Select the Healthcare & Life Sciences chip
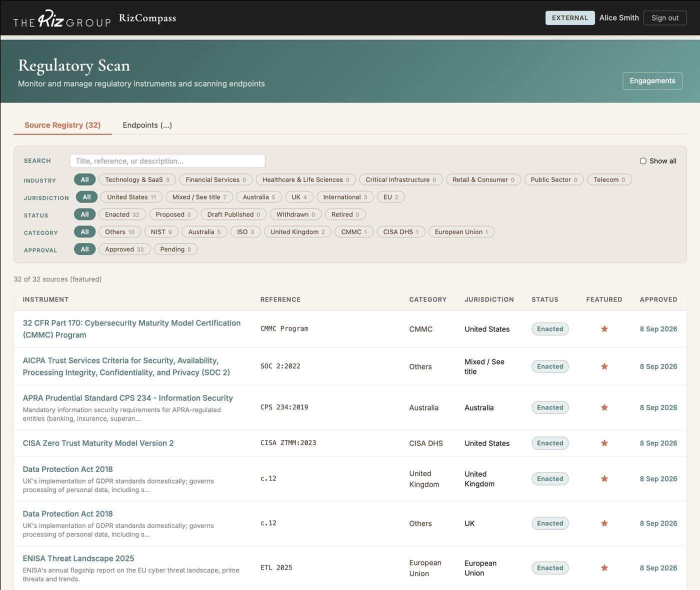Image resolution: width=700 pixels, height=590 pixels. click(x=305, y=179)
